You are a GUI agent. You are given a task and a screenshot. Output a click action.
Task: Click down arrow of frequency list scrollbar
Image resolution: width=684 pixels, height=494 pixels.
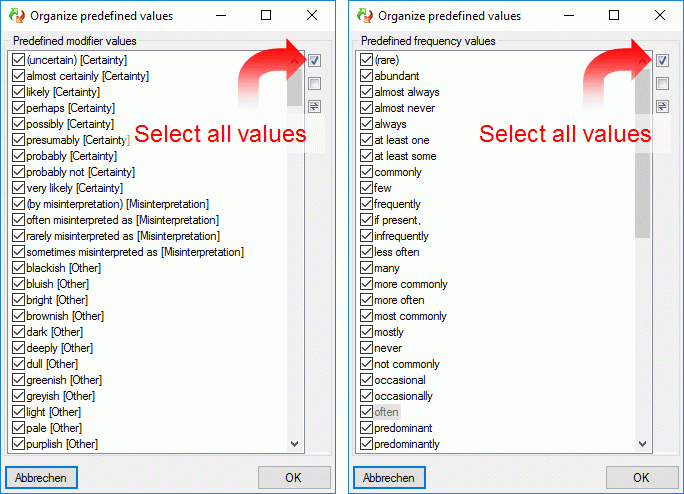[x=642, y=444]
